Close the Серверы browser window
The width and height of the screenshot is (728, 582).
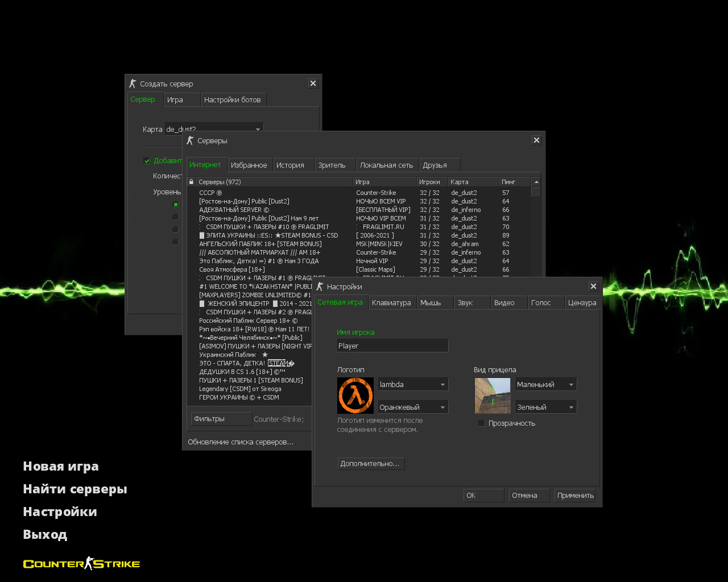tap(536, 140)
